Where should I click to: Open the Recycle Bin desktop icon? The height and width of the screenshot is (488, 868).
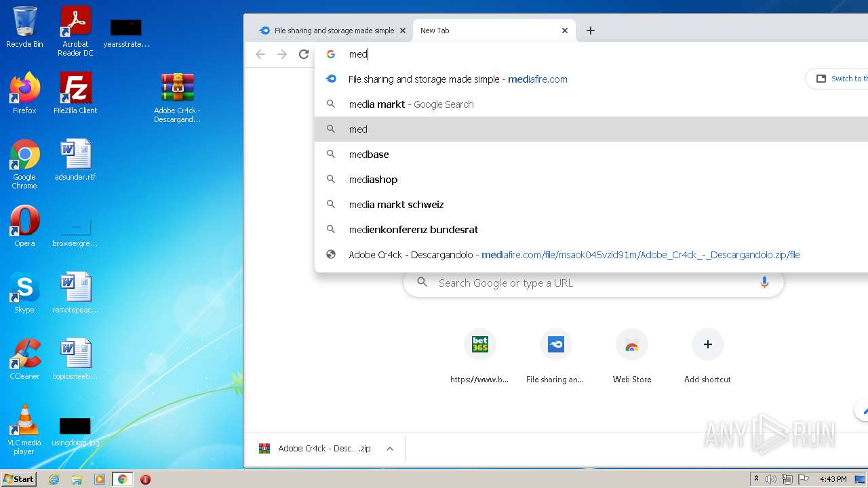click(x=24, y=27)
